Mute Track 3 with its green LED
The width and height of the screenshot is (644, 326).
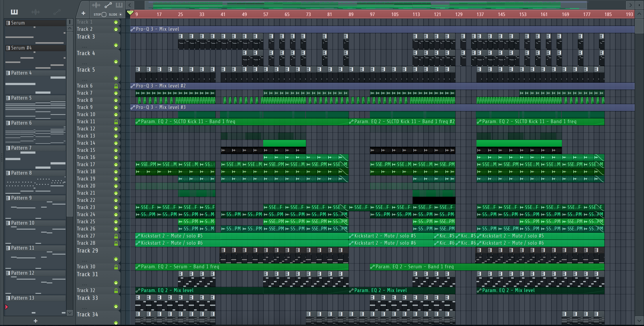coord(116,45)
